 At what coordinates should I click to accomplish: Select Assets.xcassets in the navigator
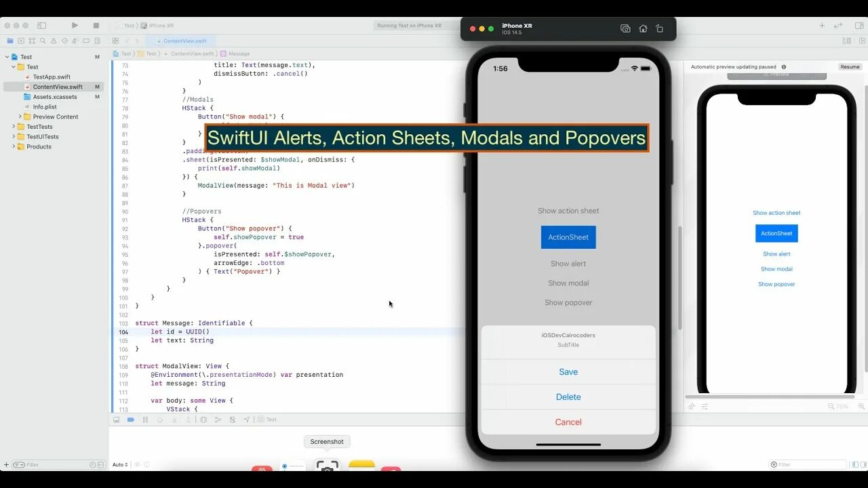54,97
